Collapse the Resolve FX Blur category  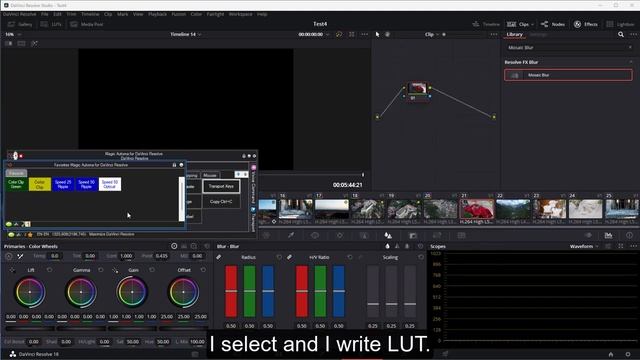pyautogui.click(x=631, y=62)
